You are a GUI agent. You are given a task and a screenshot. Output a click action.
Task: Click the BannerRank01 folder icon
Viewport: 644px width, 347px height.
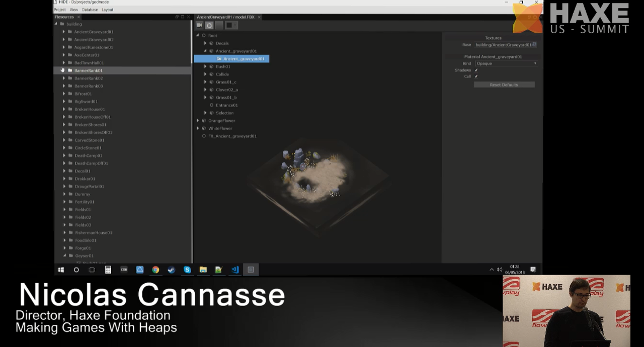pyautogui.click(x=70, y=70)
